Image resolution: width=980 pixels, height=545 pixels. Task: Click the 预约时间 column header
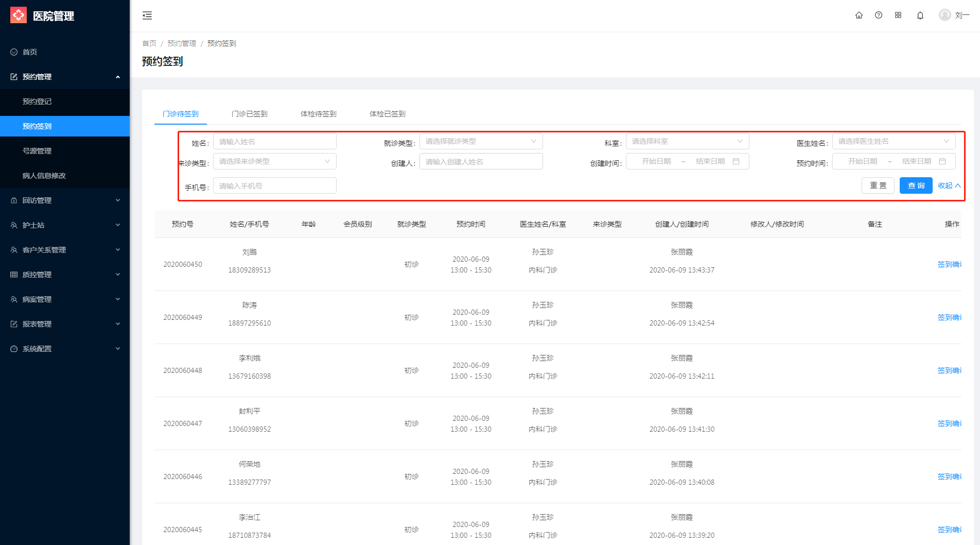471,224
